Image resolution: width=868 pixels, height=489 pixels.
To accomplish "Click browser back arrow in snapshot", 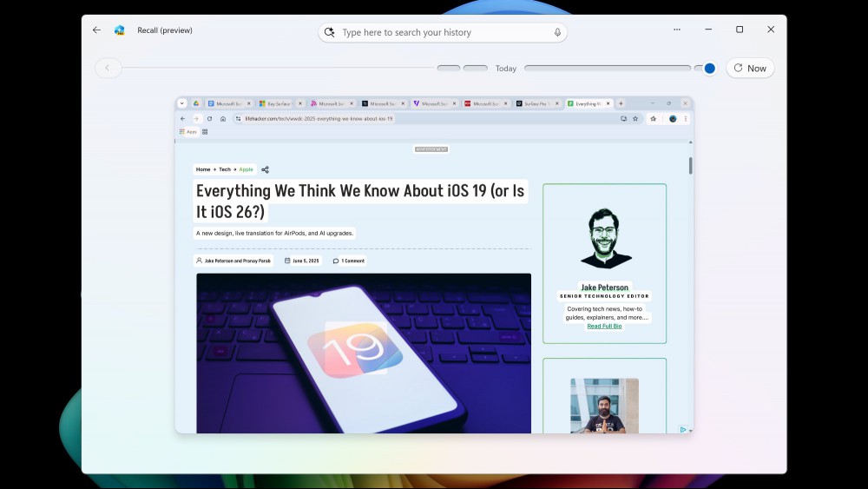I will tap(182, 118).
